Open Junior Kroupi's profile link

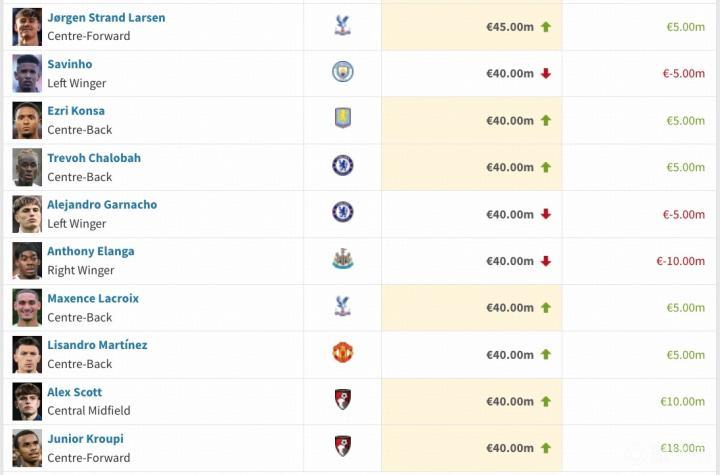85,439
